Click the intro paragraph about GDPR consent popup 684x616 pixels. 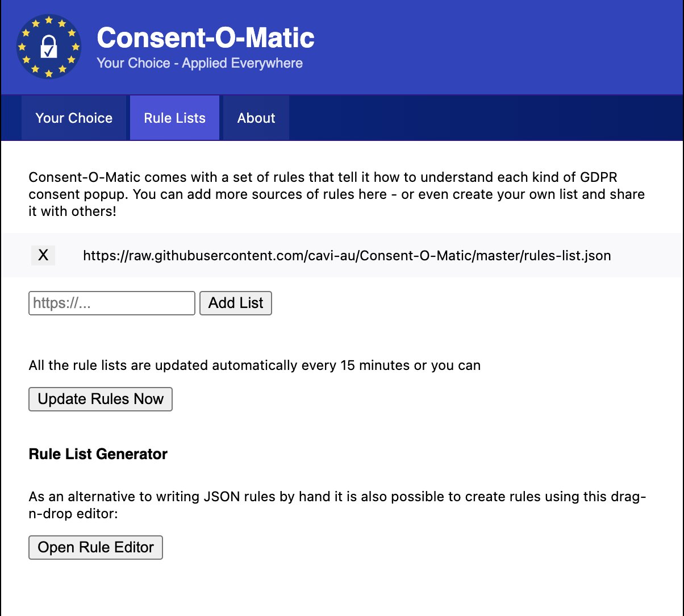[x=337, y=194]
